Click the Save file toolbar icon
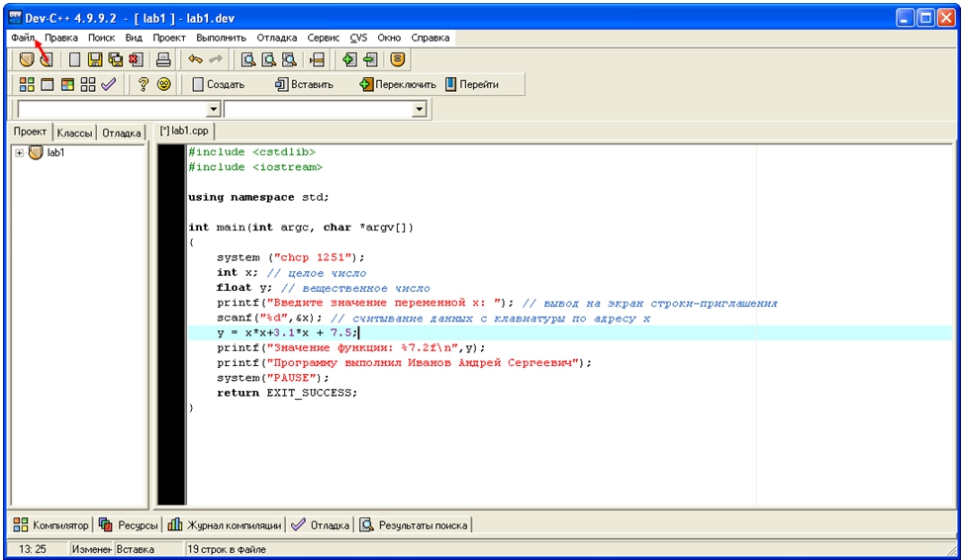The height and width of the screenshot is (560, 962). [x=96, y=60]
